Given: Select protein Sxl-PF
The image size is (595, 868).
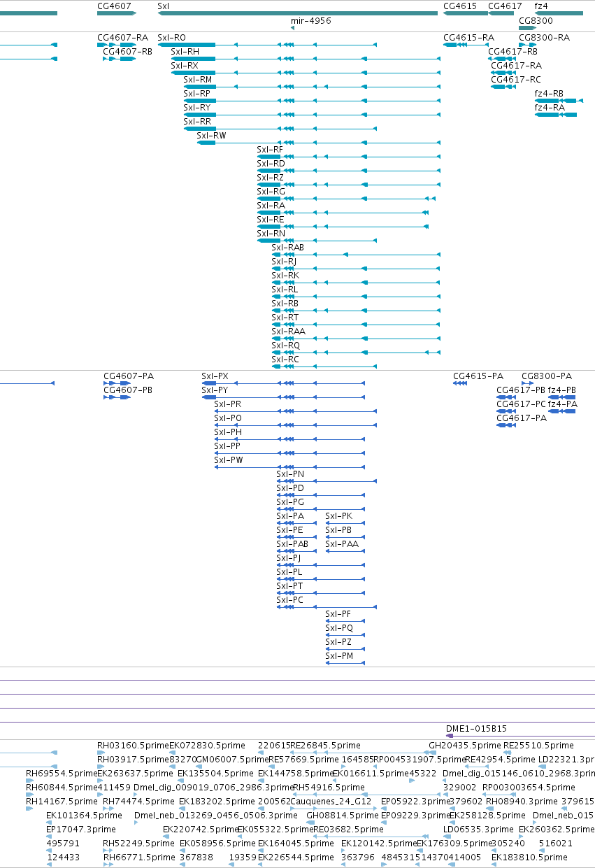Looking at the screenshot, I should tap(338, 613).
